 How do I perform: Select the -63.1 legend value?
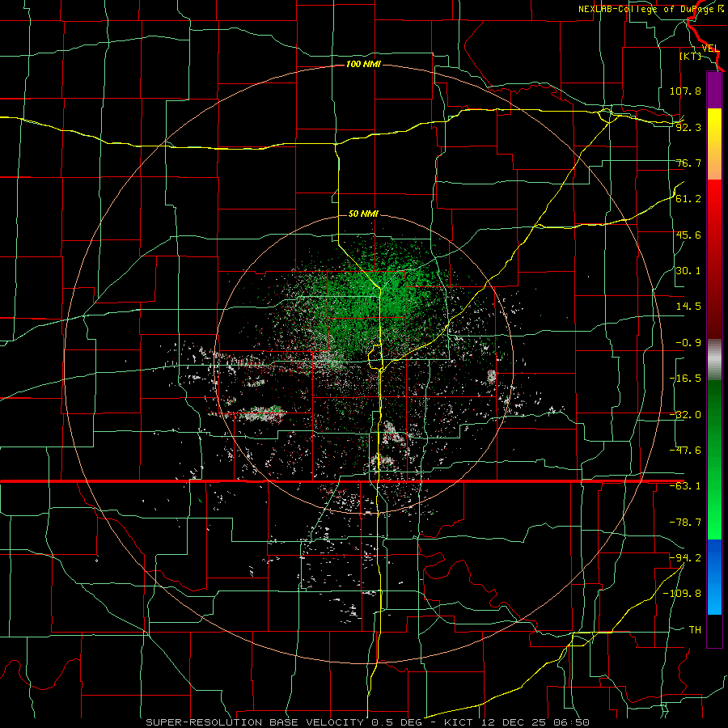[685, 486]
